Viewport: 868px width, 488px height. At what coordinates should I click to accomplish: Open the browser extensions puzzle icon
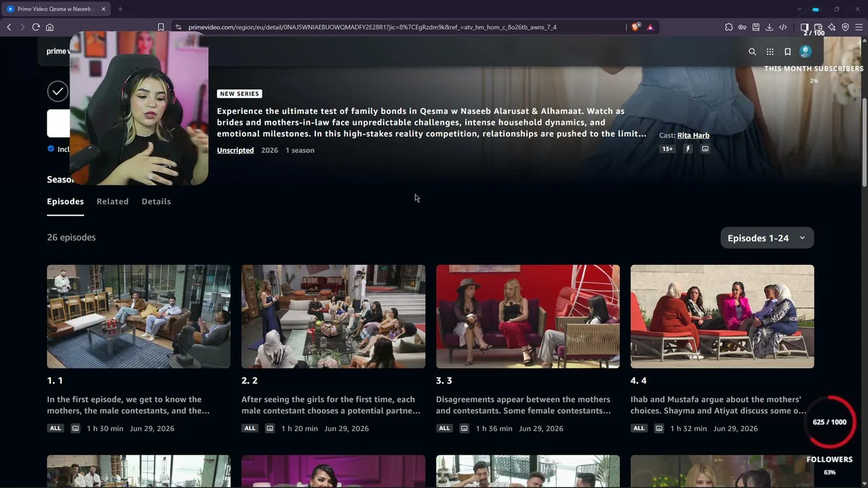tap(729, 27)
